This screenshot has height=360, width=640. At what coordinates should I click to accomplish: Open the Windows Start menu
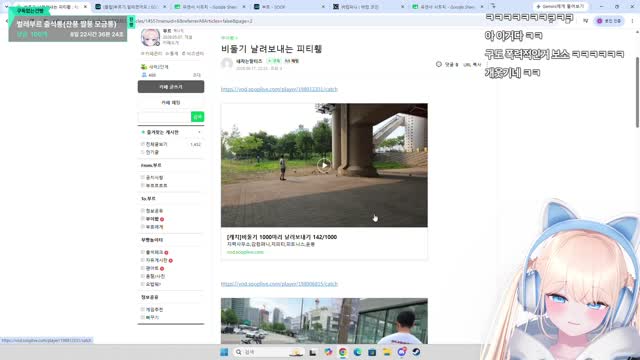[224, 352]
